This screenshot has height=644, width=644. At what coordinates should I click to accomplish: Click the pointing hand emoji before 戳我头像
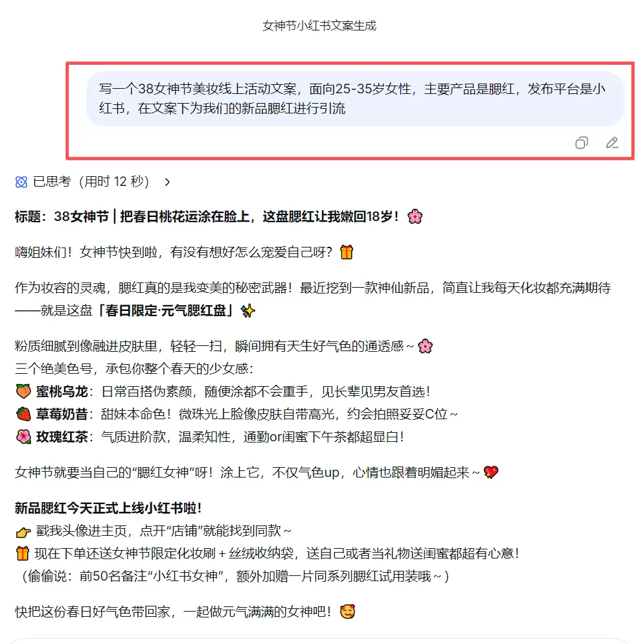pos(23,532)
